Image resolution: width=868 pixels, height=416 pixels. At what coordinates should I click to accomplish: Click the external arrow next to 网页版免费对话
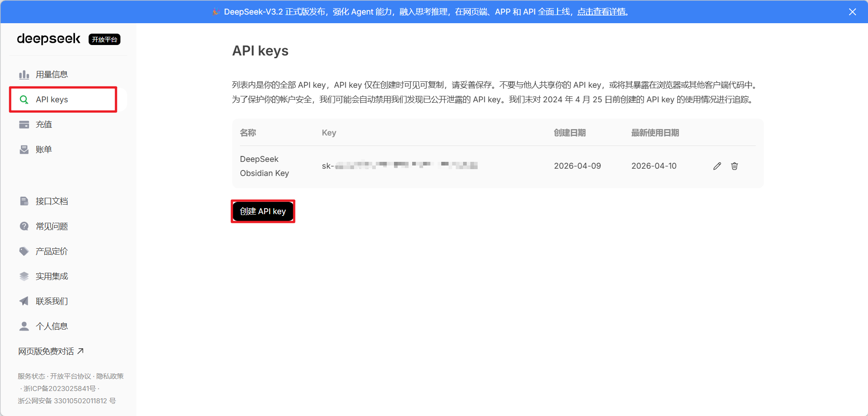pyautogui.click(x=80, y=351)
